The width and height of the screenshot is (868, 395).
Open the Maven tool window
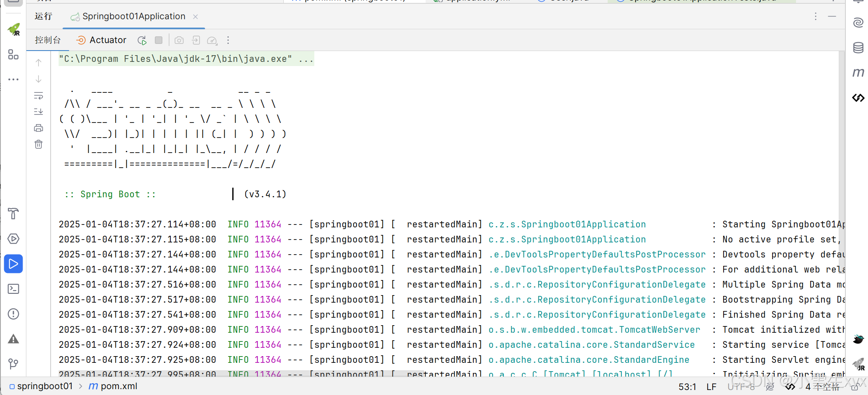point(858,73)
